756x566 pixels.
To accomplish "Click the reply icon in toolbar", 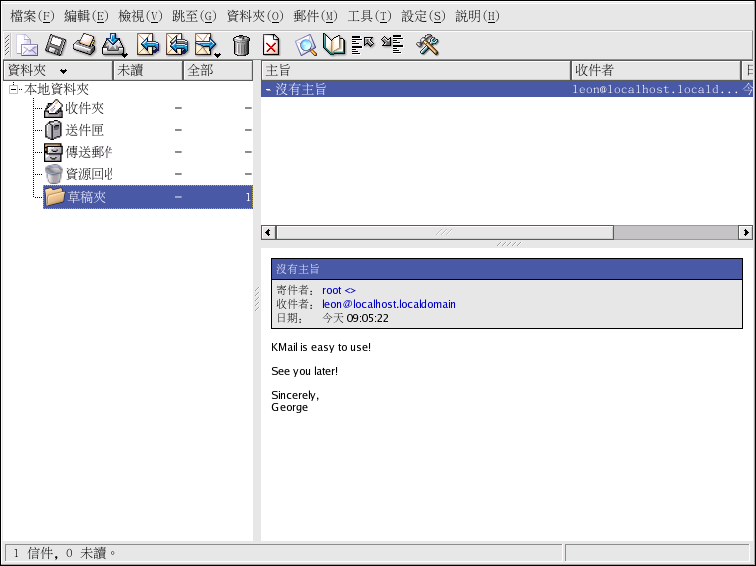I will [148, 45].
